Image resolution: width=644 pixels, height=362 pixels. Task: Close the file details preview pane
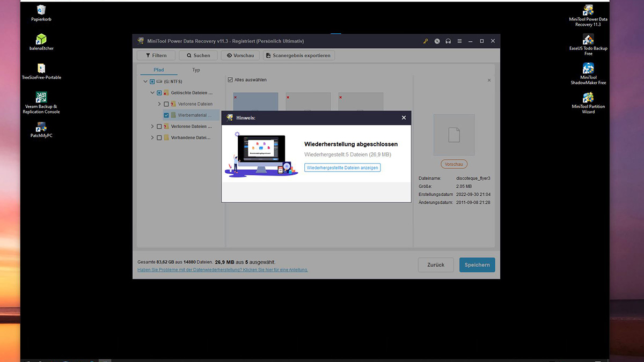coord(489,80)
